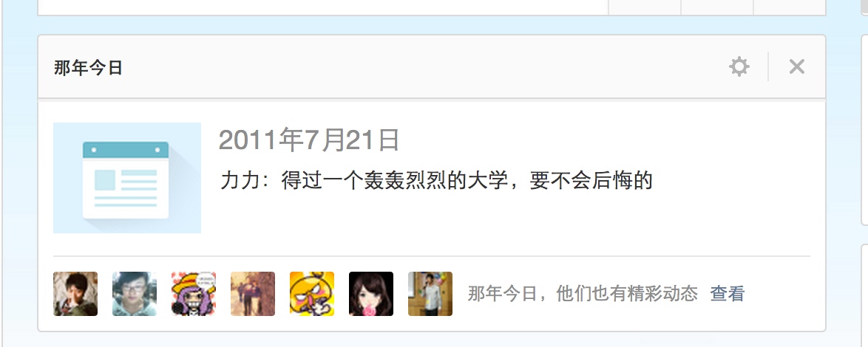This screenshot has width=868, height=347.
Task: Close the 那年今日 panel with X
Action: pos(796,67)
